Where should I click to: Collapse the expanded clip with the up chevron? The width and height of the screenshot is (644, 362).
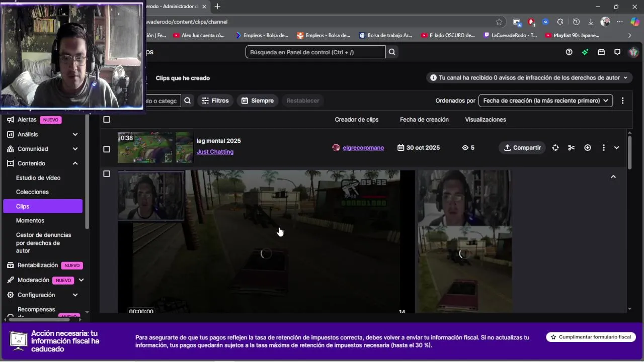coord(613,176)
